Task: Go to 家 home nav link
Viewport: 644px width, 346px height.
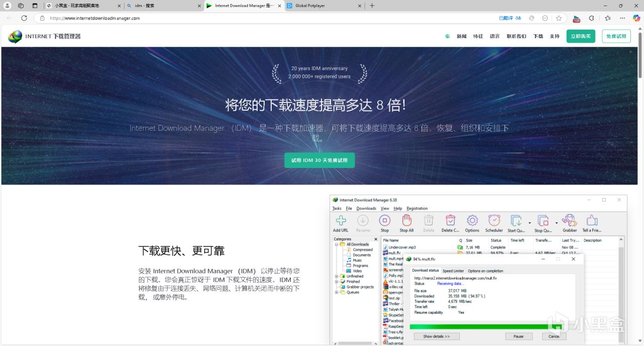Action: pyautogui.click(x=447, y=36)
